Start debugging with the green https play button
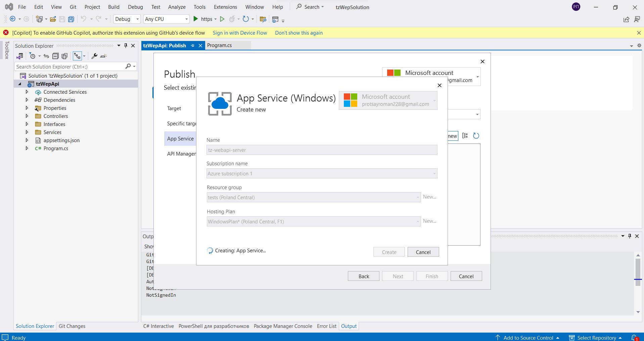Screen dimensions: 644x341 [x=196, y=19]
